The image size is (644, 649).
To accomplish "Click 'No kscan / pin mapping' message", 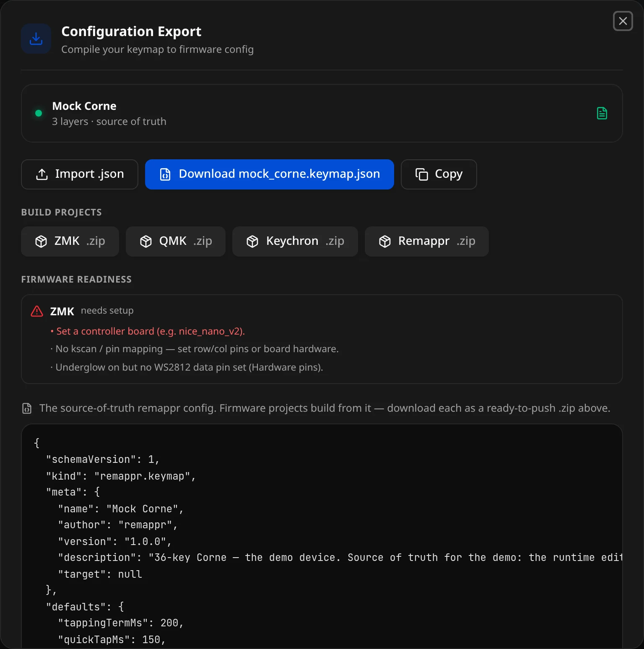I will [x=195, y=349].
